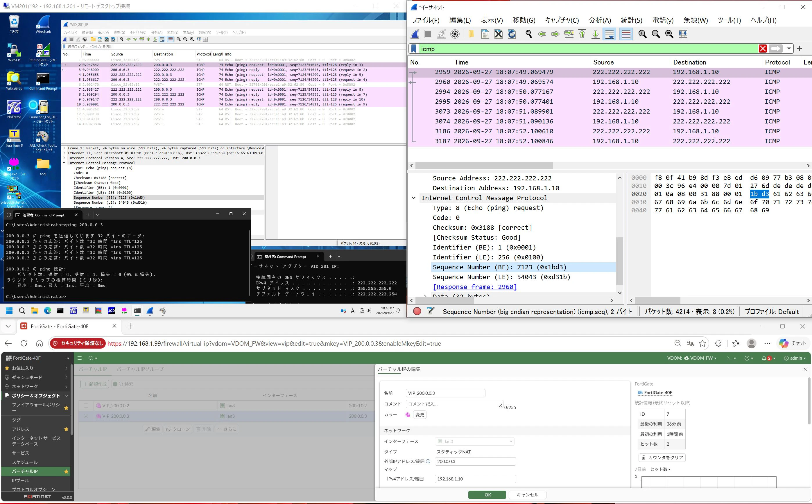Follow the Response frame: 2960 link
This screenshot has height=504, width=812.
click(475, 287)
